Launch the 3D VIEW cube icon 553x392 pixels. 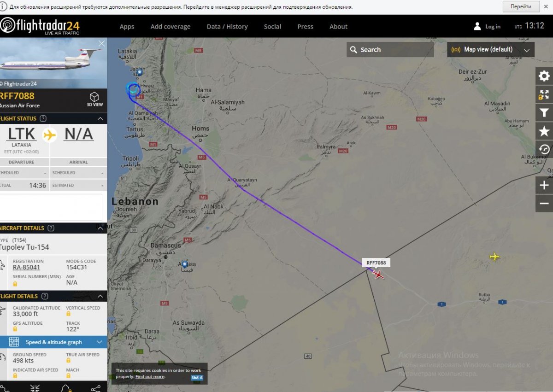tap(94, 99)
